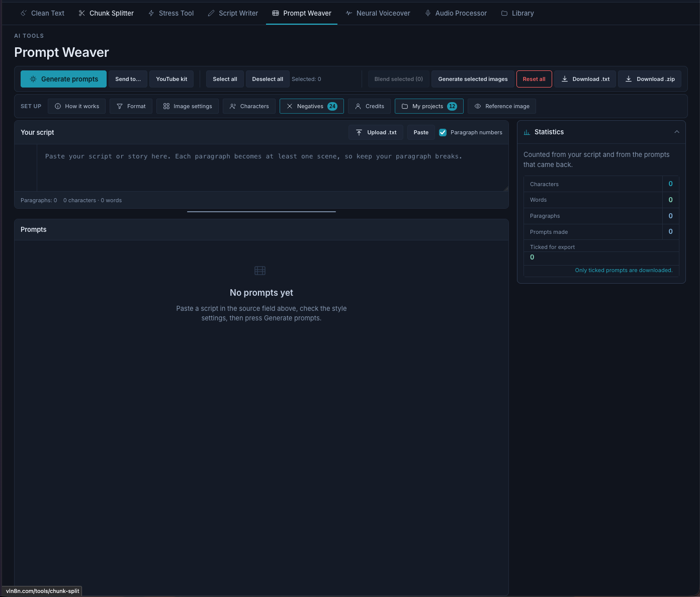The width and height of the screenshot is (700, 597).
Task: Download prompts as .txt
Action: 585,79
